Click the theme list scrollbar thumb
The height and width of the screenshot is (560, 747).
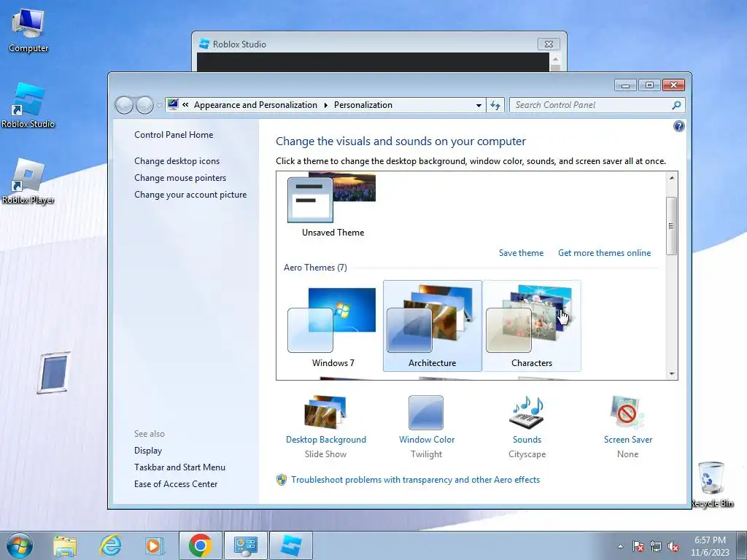(672, 226)
